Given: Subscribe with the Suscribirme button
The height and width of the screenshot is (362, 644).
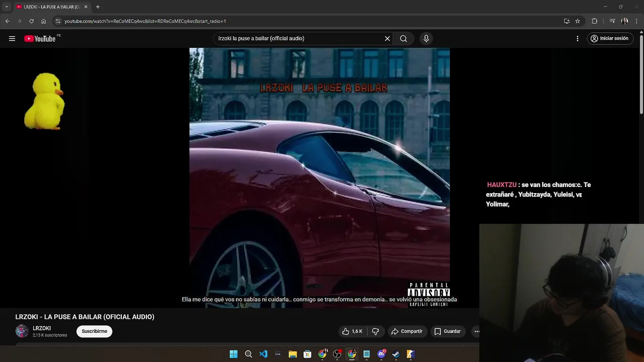Looking at the screenshot, I should (x=95, y=331).
